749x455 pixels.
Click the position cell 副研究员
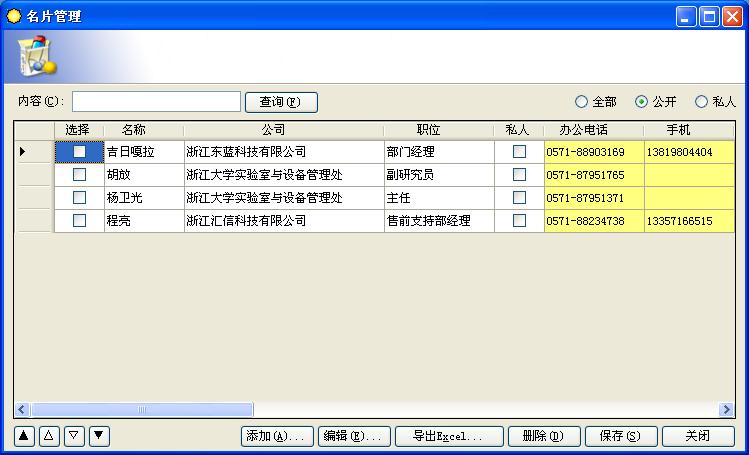click(x=439, y=175)
